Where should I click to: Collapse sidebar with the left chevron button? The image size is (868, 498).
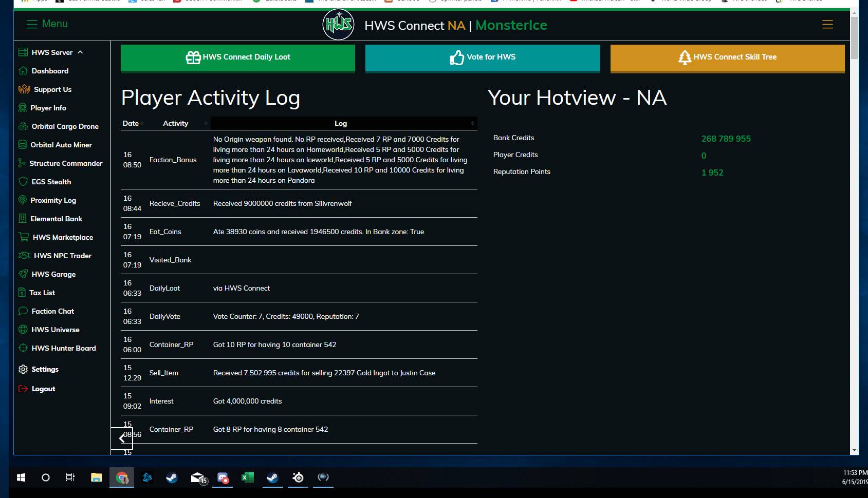[x=122, y=438]
